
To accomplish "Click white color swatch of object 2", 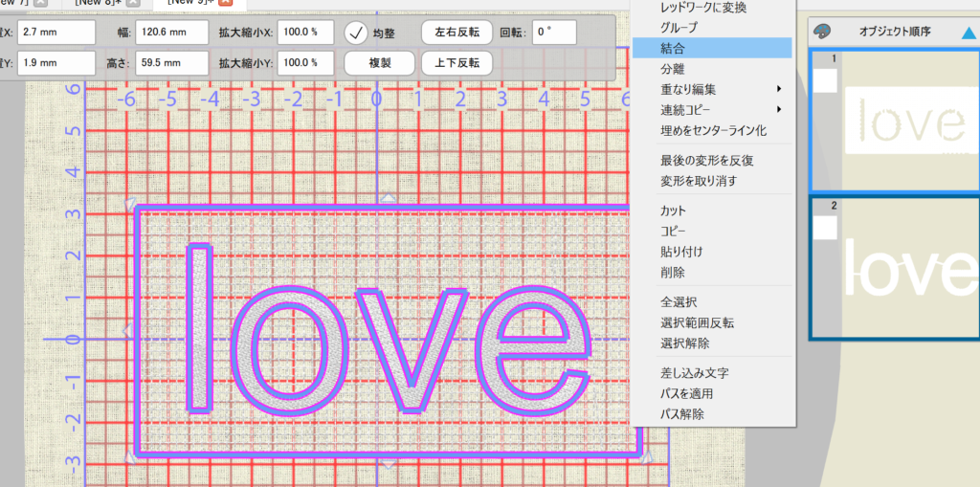I will tap(825, 228).
